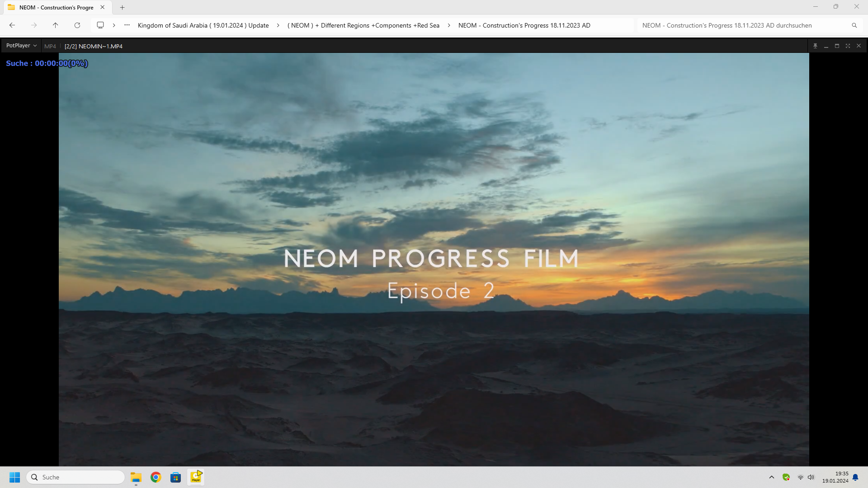Restore down the File Explorer window
868x488 pixels.
pos(836,7)
